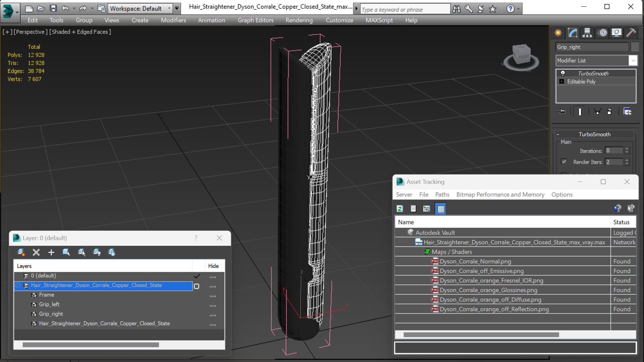Toggle current layer checkmark for 0 (default)
The height and width of the screenshot is (362, 644).
[x=197, y=276]
